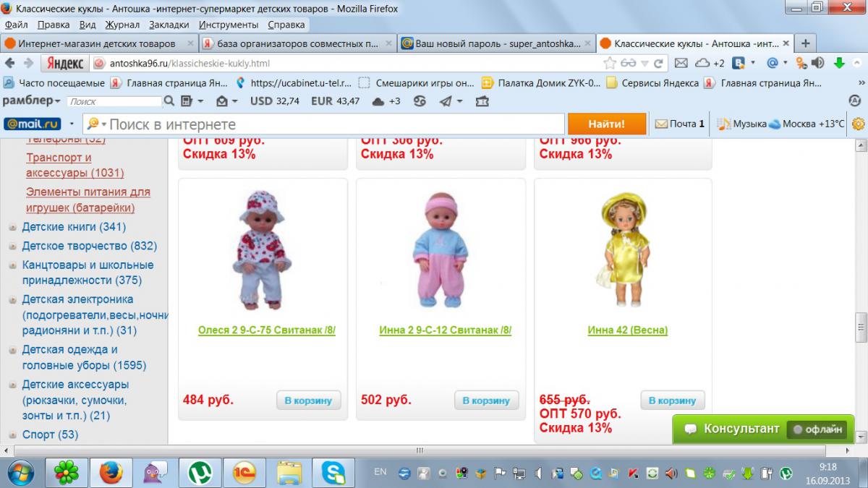Image resolution: width=868 pixels, height=488 pixels.
Task: Click the volume speaker tray icon
Action: (x=671, y=474)
